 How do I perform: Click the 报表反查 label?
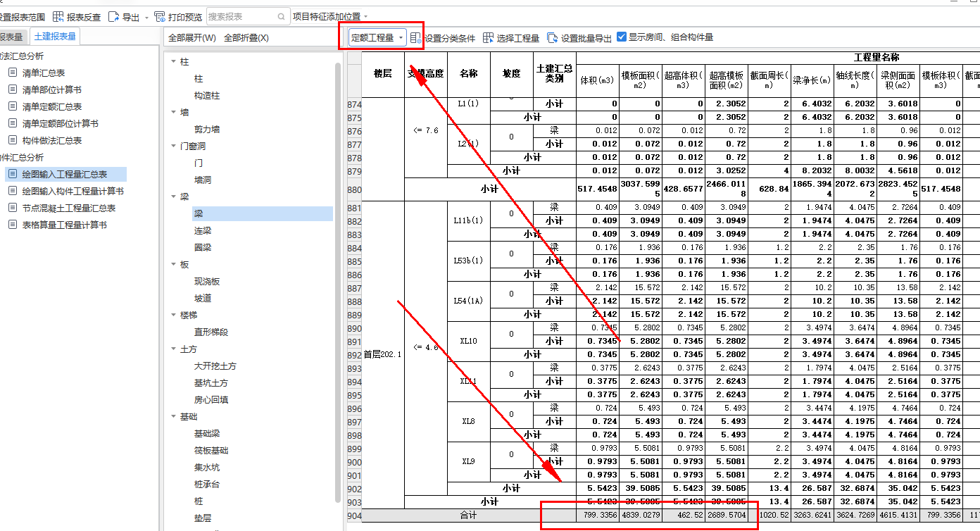click(84, 16)
